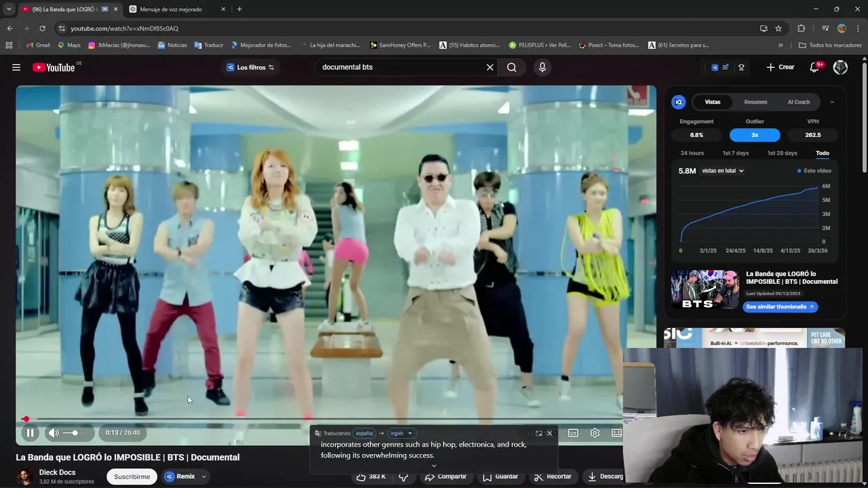Clear the search box text
This screenshot has width=868, height=488.
point(490,67)
